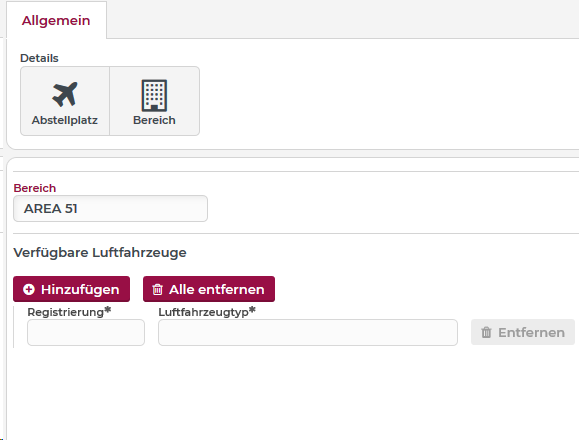Viewport: 579px width, 440px height.
Task: Click the Luftfahrzeugtyp field label
Action: pyautogui.click(x=203, y=312)
